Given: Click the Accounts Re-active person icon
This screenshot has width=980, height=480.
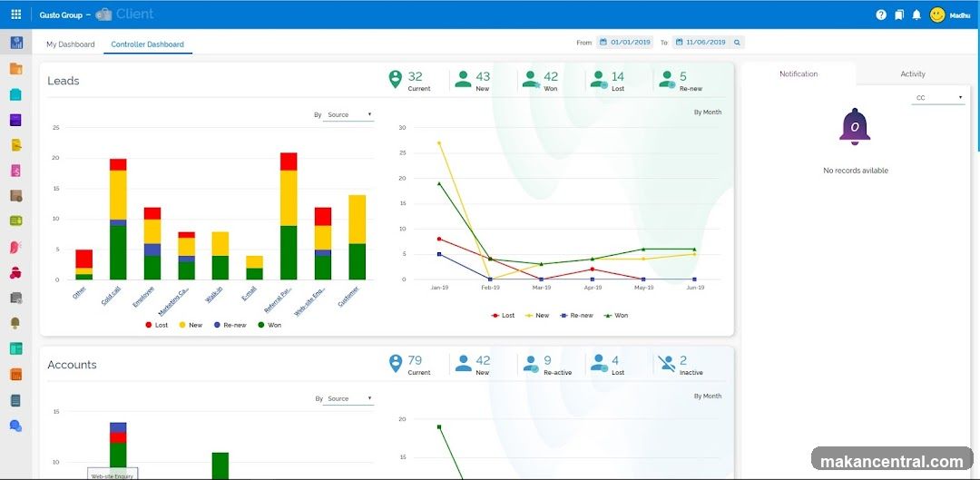Looking at the screenshot, I should [531, 363].
